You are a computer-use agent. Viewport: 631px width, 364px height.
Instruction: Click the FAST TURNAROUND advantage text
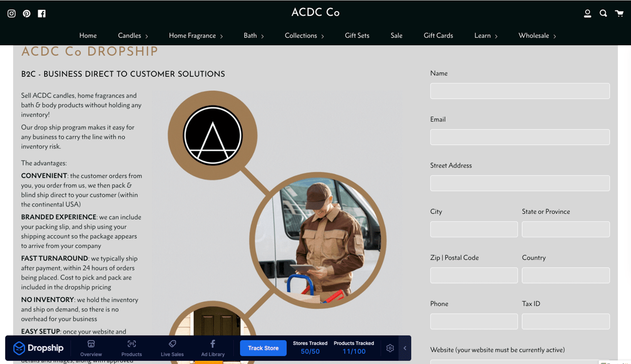[79, 273]
